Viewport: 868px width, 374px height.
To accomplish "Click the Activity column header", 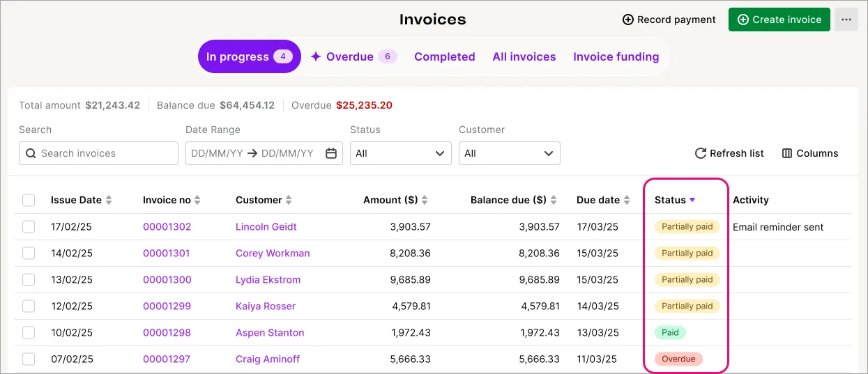I will [x=751, y=200].
